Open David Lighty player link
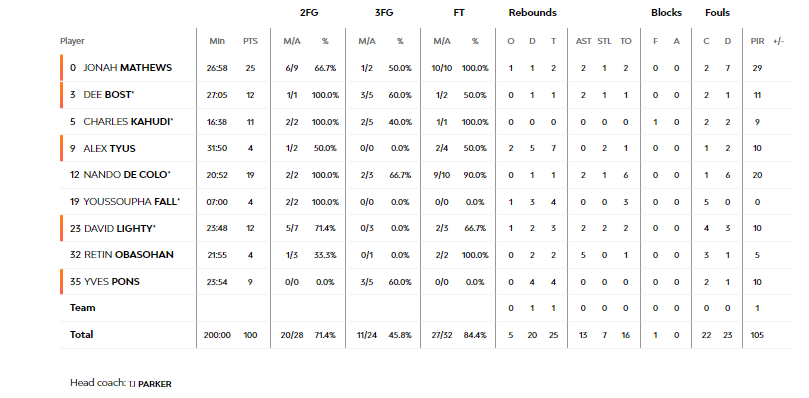Screen dimensions: 809x398 point(120,228)
